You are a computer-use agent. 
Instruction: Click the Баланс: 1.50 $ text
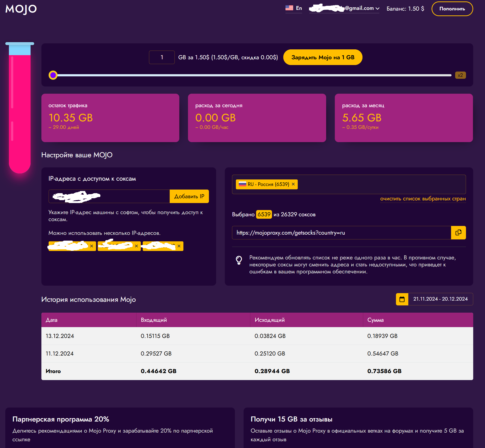pos(405,9)
